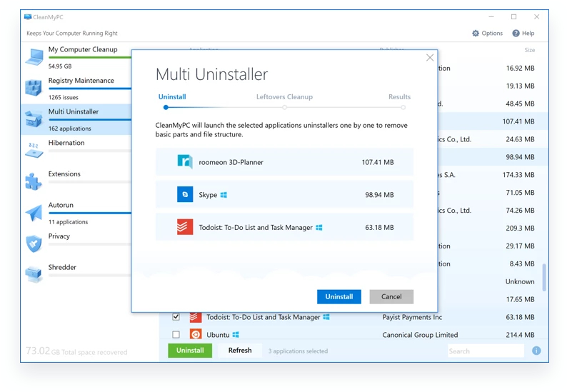The height and width of the screenshot is (392, 567).
Task: Click the '1265 issues' text
Action: [x=64, y=97]
